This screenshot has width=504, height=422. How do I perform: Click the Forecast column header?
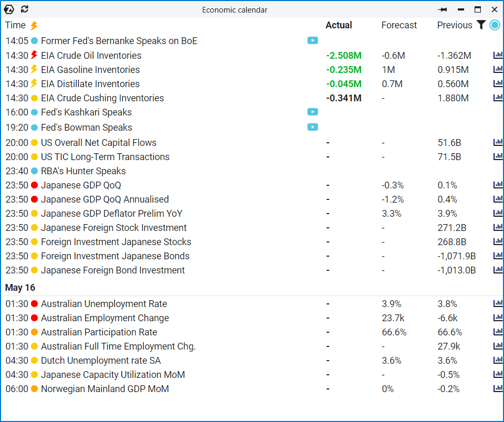click(399, 25)
